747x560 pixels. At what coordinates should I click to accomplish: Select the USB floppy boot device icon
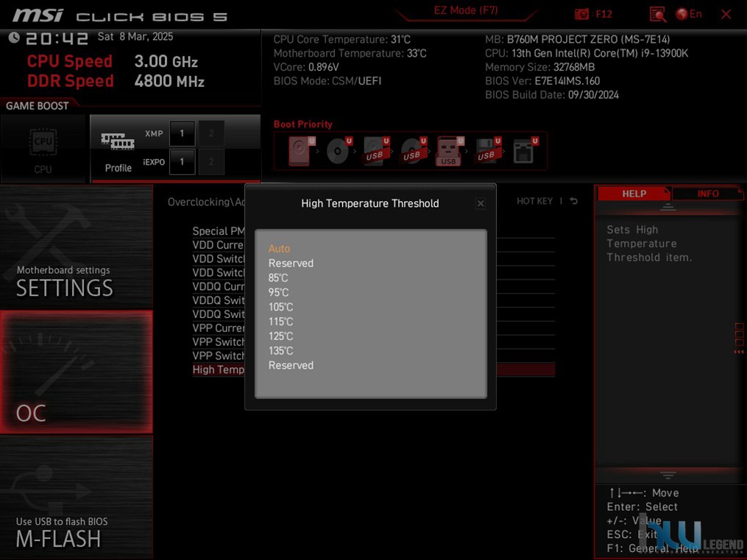click(487, 151)
